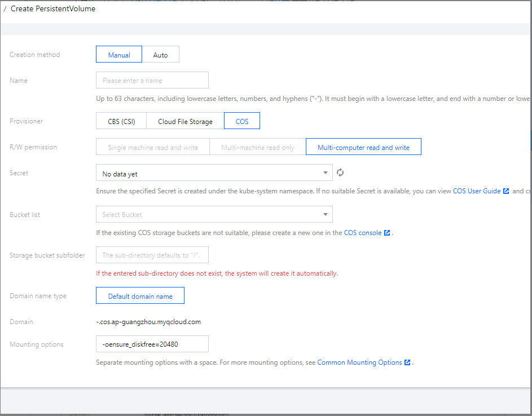
Task: Select Multi-computer read and write permission
Action: (363, 147)
